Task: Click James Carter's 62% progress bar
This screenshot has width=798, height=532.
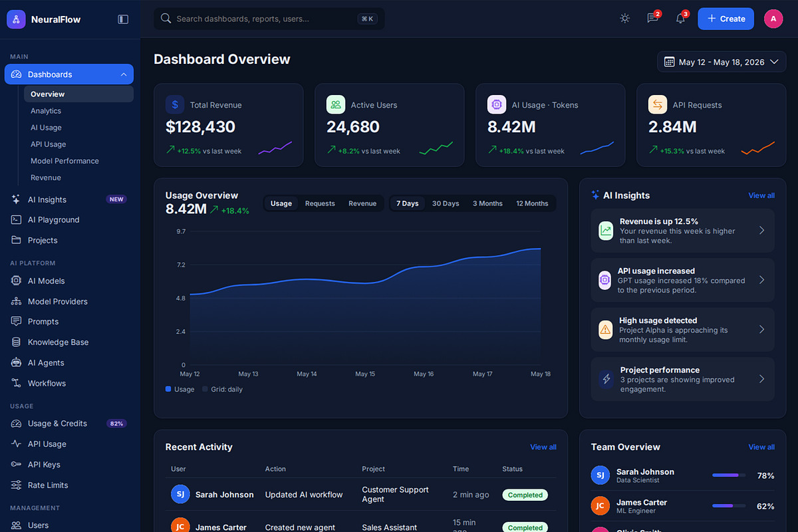Action: coord(729,506)
